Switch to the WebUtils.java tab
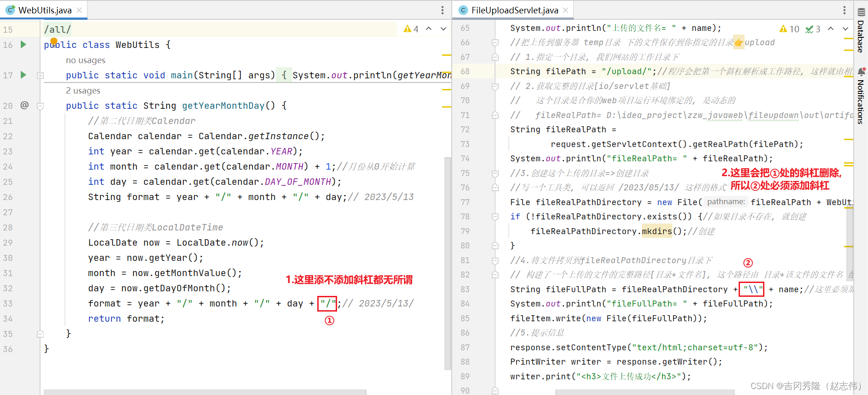Image resolution: width=868 pixels, height=395 pixels. [45, 10]
